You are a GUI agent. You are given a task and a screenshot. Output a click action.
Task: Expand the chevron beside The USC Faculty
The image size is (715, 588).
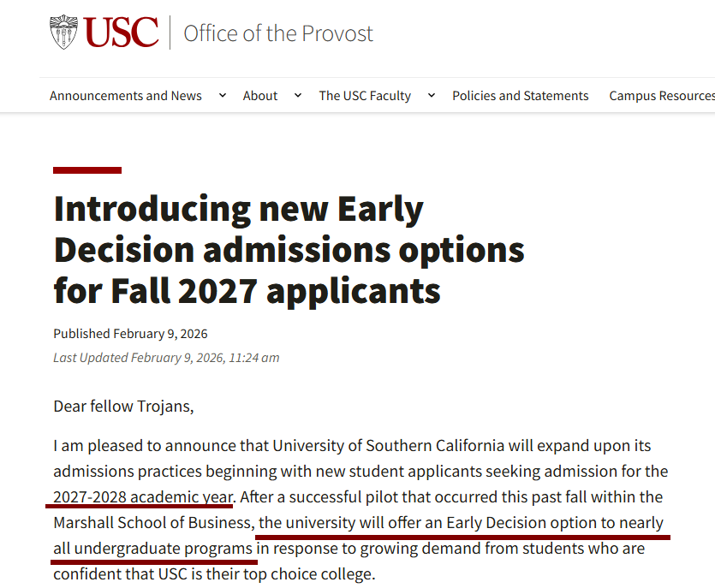click(432, 95)
